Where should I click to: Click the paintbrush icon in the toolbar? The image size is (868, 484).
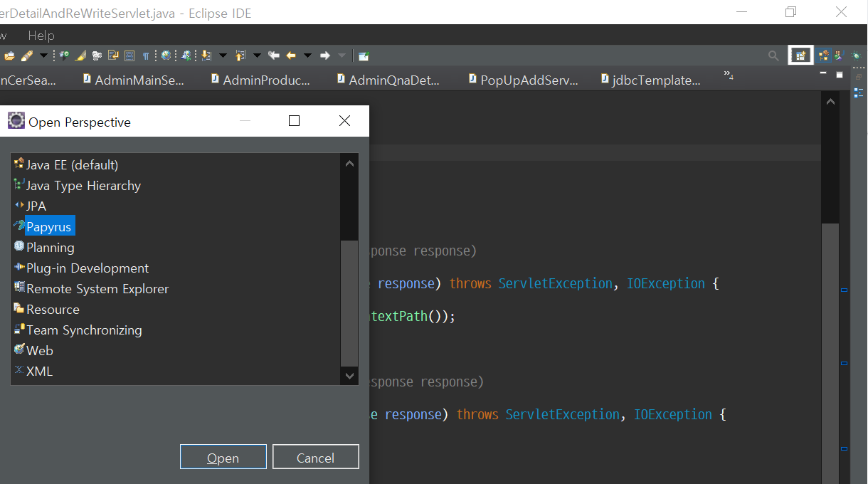pyautogui.click(x=27, y=56)
